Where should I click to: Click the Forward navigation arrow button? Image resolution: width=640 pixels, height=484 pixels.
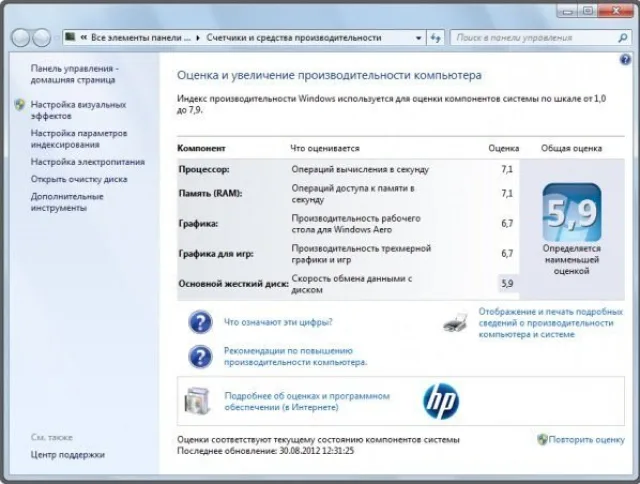42,38
